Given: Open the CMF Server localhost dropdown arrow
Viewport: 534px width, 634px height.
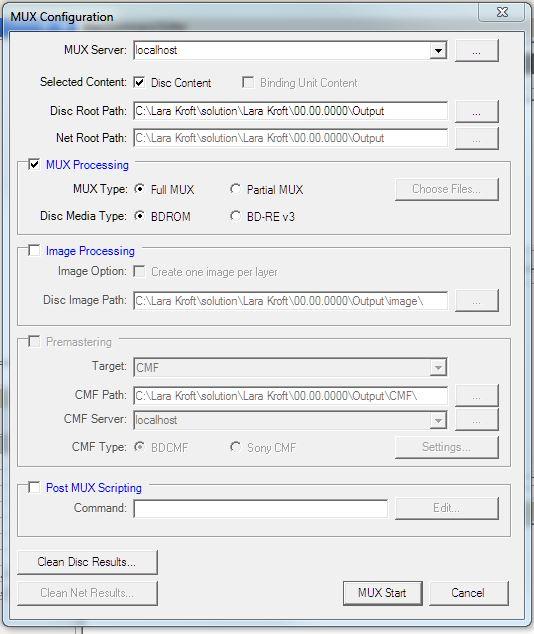Looking at the screenshot, I should click(x=438, y=421).
